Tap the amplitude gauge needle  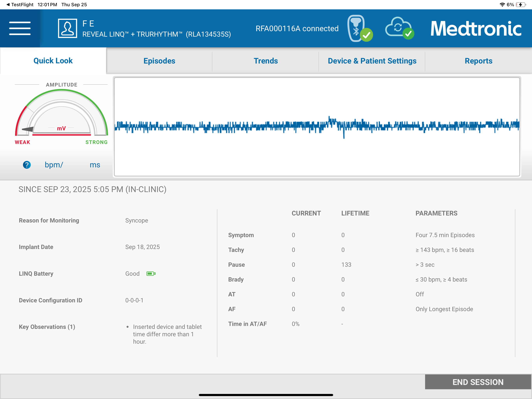tap(27, 129)
